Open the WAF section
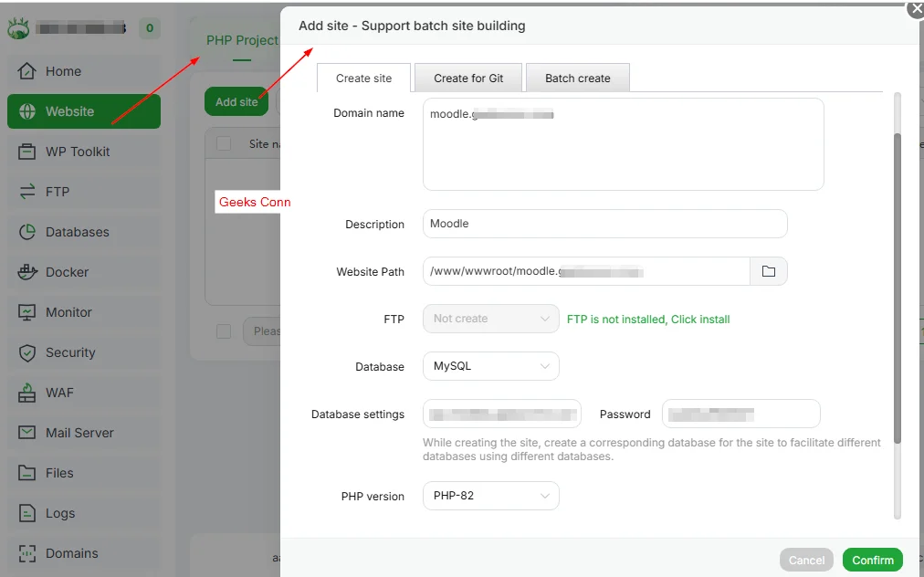 [58, 393]
